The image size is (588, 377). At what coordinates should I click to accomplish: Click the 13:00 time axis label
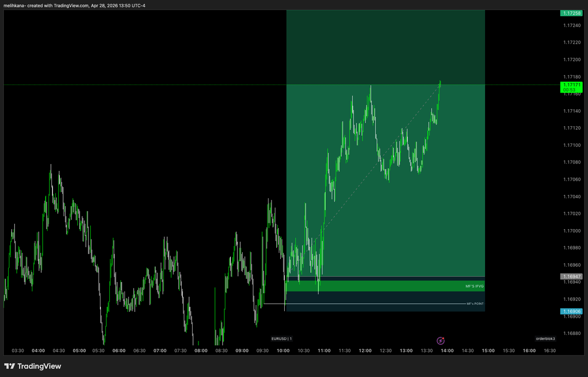406,351
